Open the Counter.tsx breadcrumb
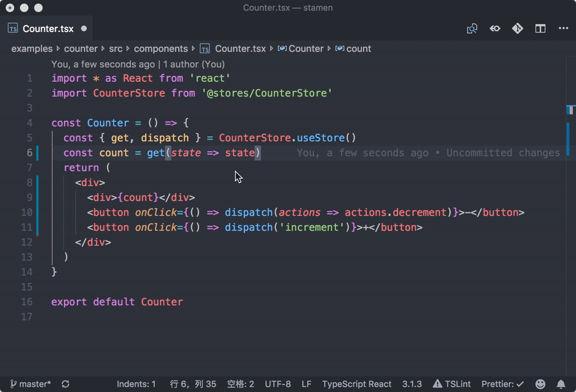Image resolution: width=576 pixels, height=392 pixels. [x=240, y=49]
